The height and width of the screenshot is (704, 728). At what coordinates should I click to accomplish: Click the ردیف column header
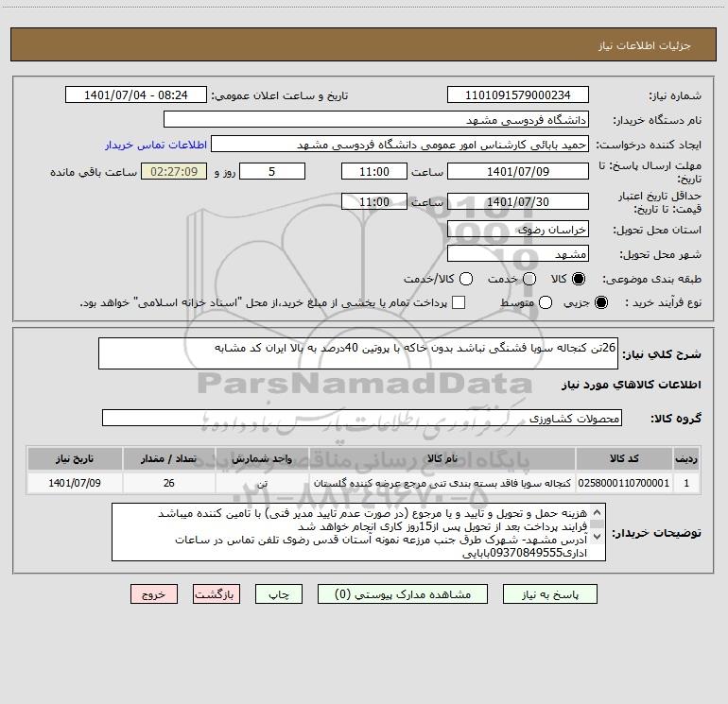tap(686, 458)
